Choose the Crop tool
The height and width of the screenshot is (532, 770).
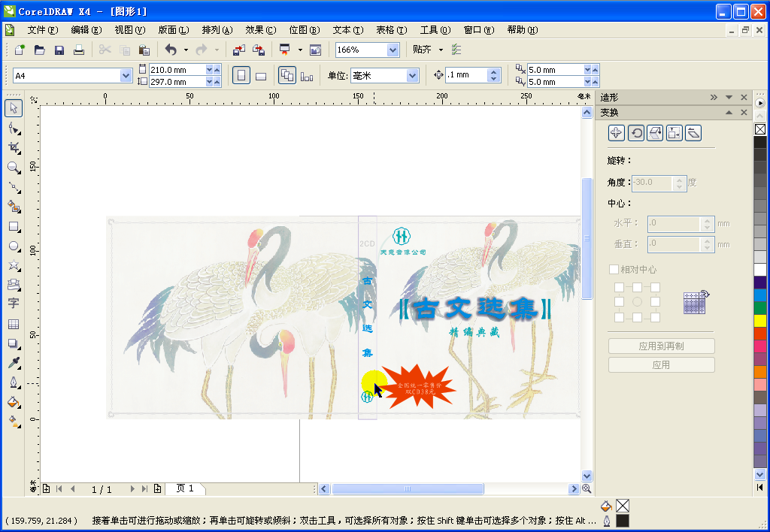pyautogui.click(x=14, y=148)
